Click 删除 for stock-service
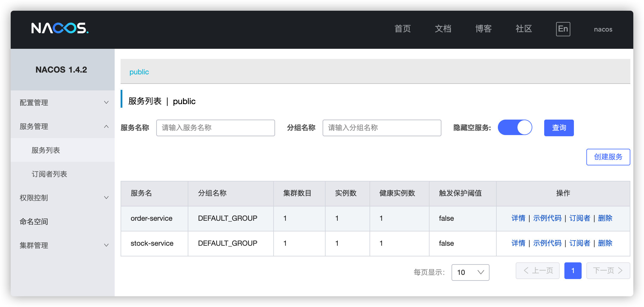This screenshot has width=644, height=307. (605, 243)
